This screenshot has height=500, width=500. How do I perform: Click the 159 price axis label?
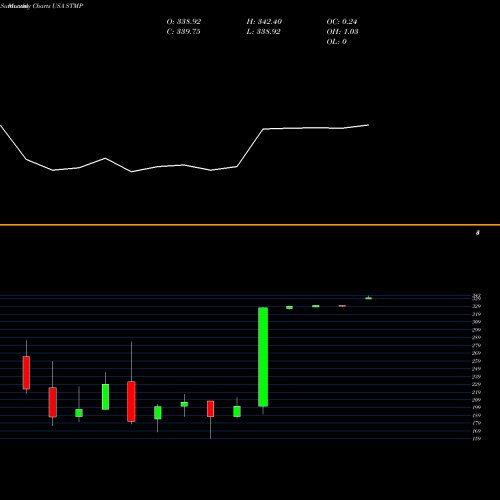point(476,439)
